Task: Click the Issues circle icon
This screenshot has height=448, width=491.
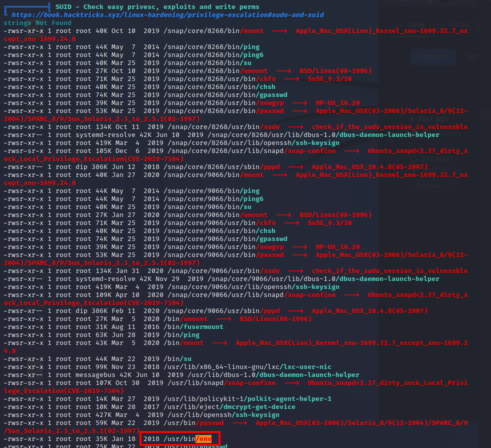Action: [440, 24]
